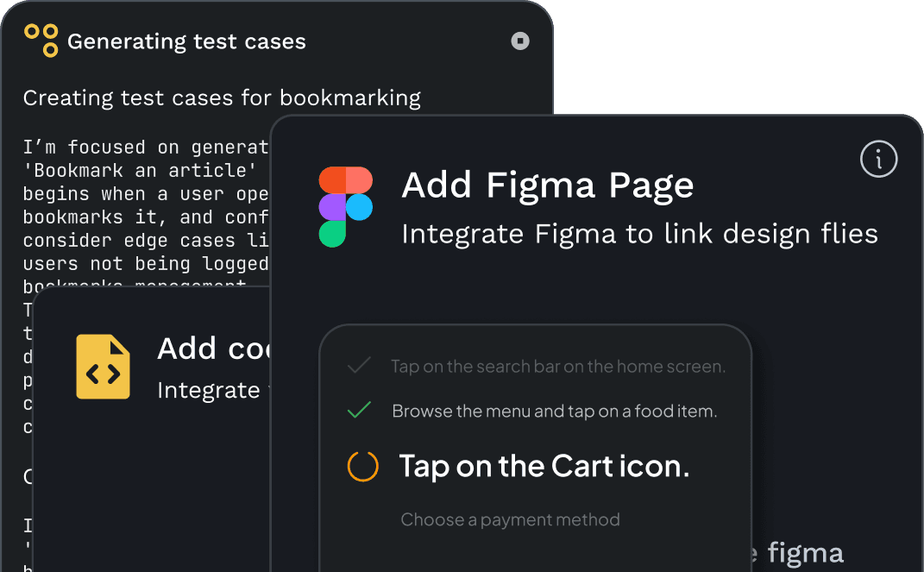Click 'Creating test cases for bookmarking' heading

point(222,98)
